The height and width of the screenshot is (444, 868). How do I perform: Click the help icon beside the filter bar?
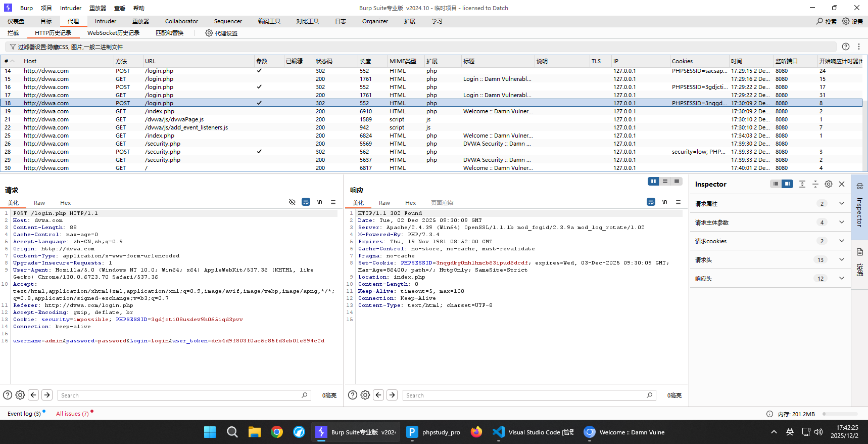[x=846, y=47]
